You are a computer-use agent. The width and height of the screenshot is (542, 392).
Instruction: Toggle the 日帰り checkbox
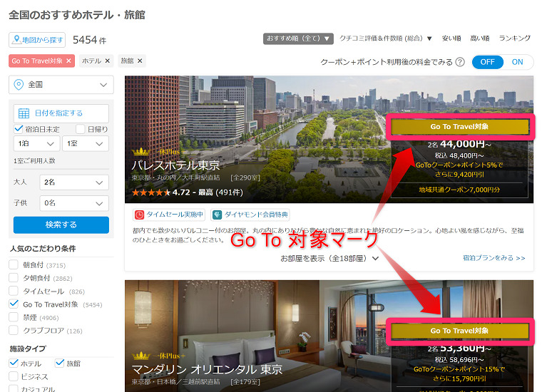80,129
